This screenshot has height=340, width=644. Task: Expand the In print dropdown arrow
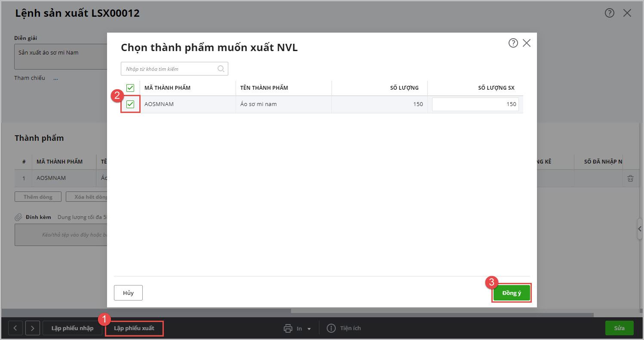pyautogui.click(x=309, y=329)
